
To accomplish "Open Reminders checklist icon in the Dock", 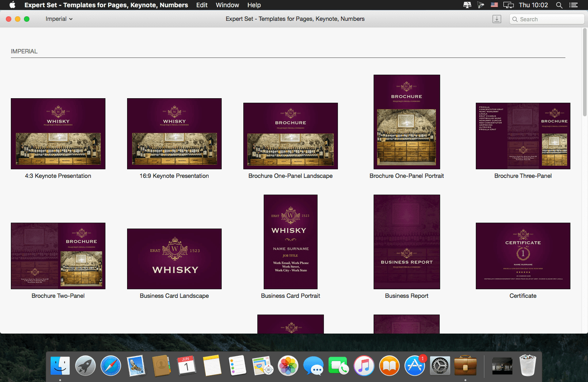I will tap(237, 366).
